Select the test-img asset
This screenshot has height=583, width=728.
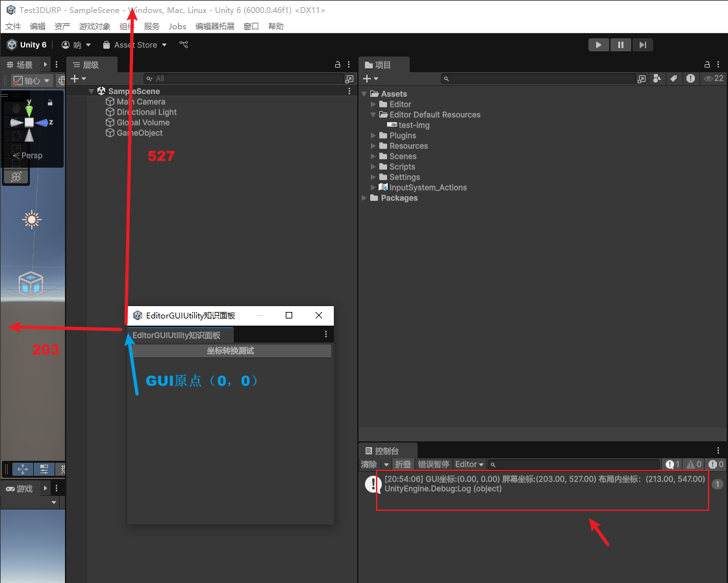click(x=414, y=125)
